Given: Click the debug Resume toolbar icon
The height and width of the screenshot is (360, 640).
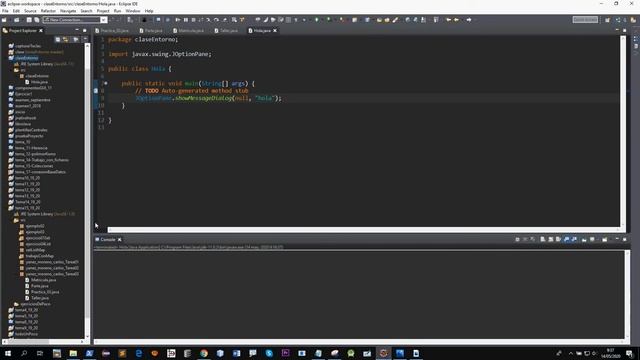Looking at the screenshot, I should pos(178,20).
